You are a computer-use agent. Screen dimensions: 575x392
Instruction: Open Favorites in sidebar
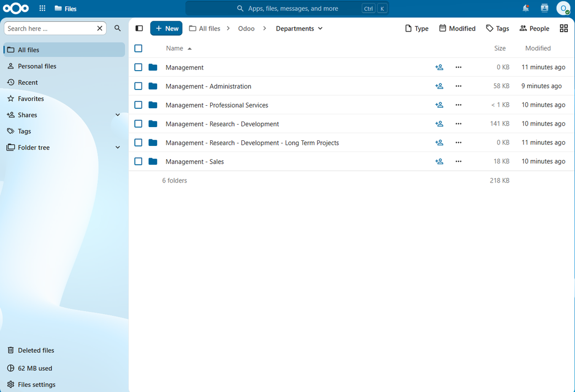coord(64,99)
